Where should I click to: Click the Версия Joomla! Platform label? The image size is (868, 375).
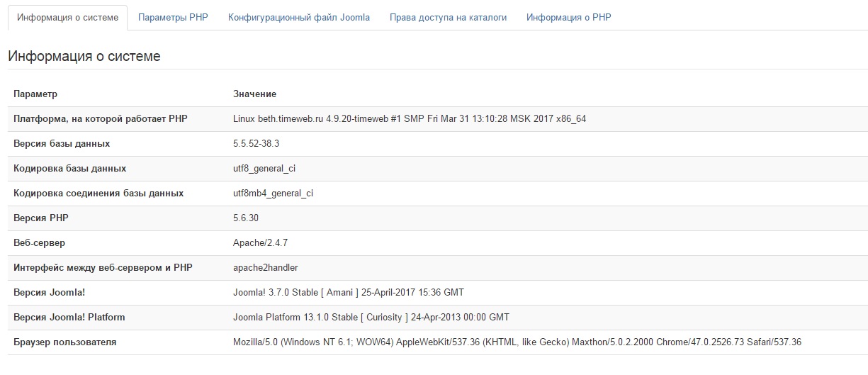[69, 318]
